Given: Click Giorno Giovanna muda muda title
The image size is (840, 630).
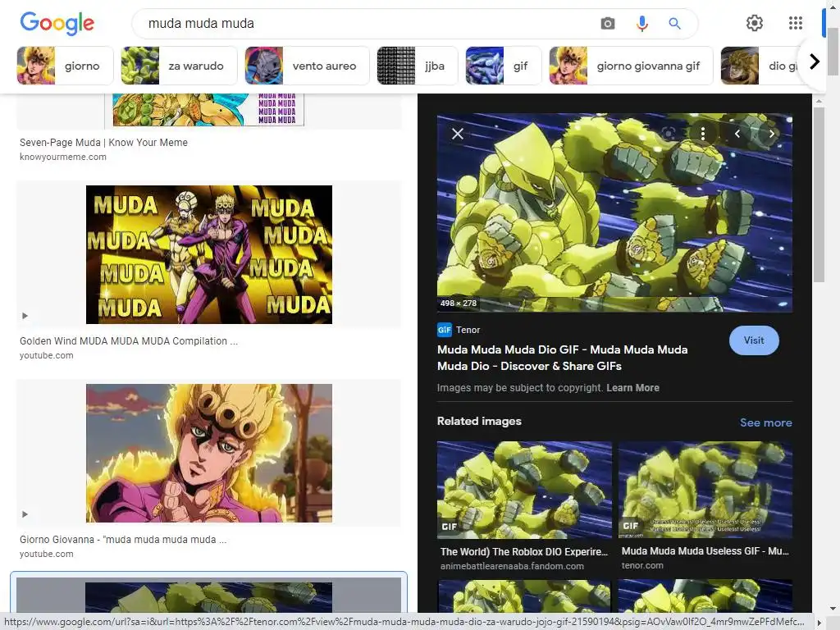Looking at the screenshot, I should click(123, 540).
